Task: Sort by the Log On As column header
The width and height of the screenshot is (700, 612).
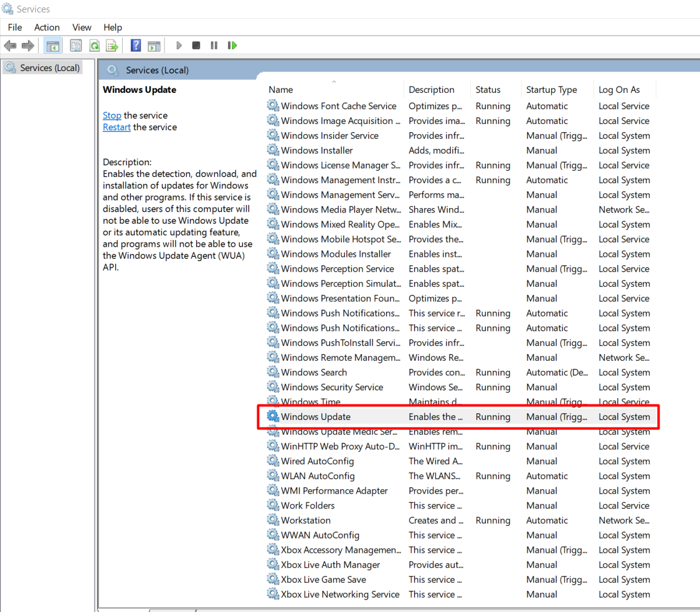Action: pos(625,90)
